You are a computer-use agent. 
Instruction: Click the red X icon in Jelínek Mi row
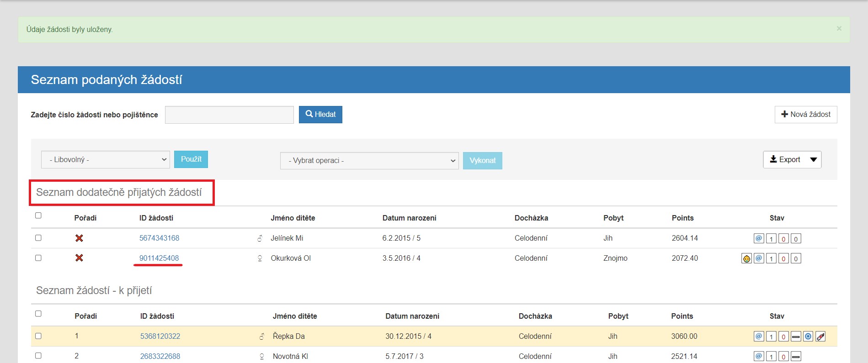point(79,238)
